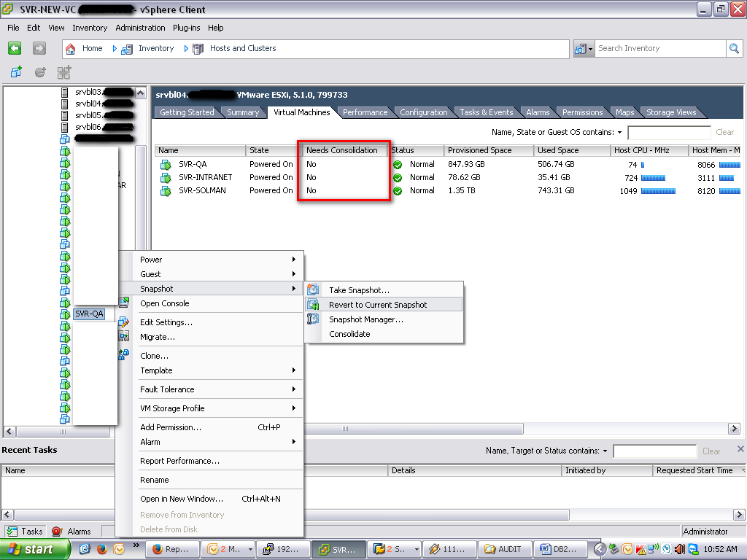The height and width of the screenshot is (560, 747).
Task: Click the Edit Settings icon in context menu
Action: (124, 322)
